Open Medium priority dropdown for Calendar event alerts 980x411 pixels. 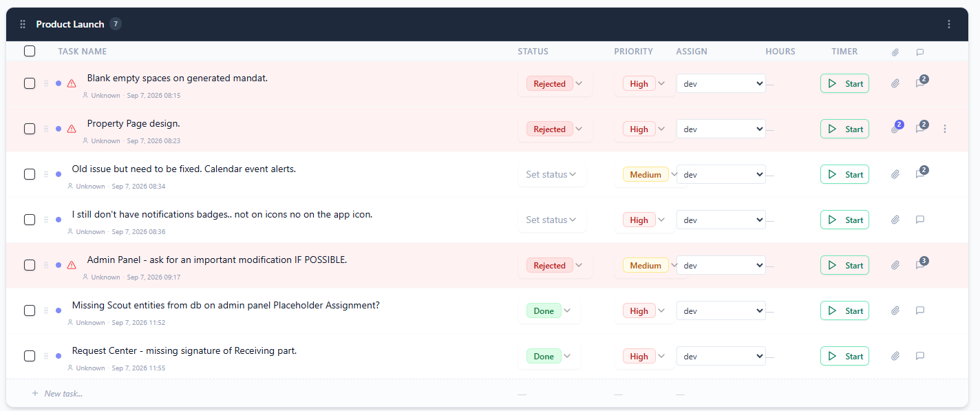pyautogui.click(x=651, y=174)
